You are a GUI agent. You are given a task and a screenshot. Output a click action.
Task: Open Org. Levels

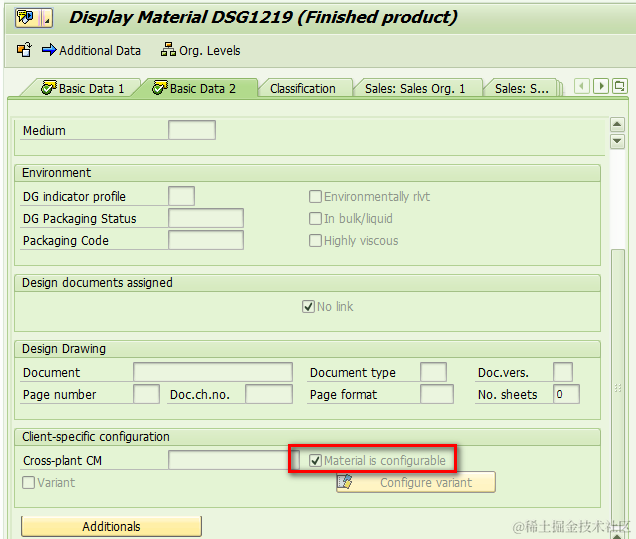[x=200, y=50]
